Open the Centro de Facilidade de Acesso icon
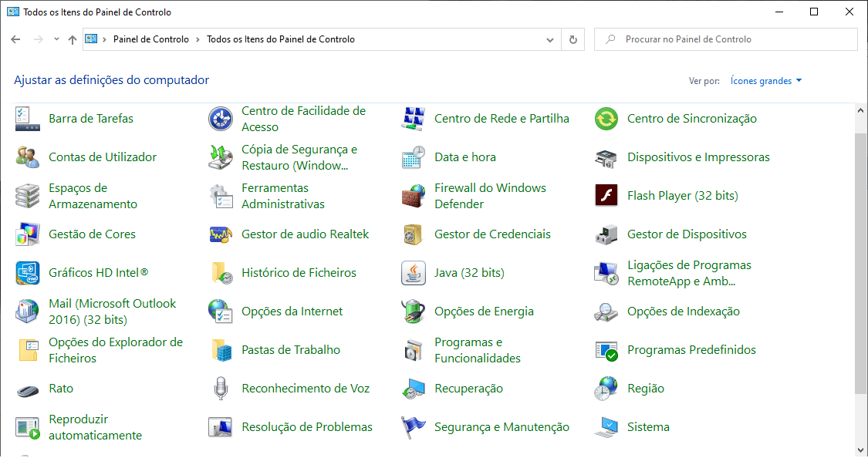This screenshot has width=868, height=458. tap(221, 119)
